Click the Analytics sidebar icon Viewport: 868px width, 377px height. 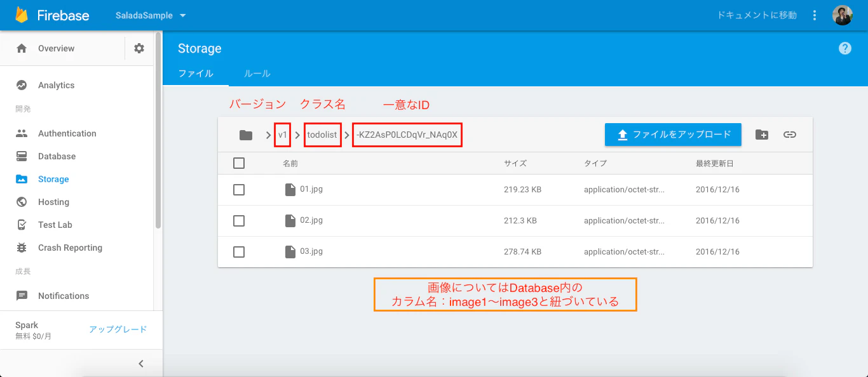(22, 85)
